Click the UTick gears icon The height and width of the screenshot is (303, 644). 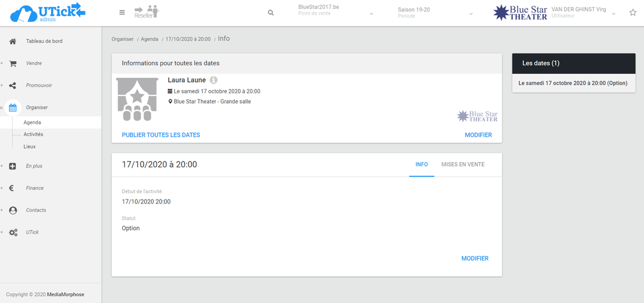[13, 233]
